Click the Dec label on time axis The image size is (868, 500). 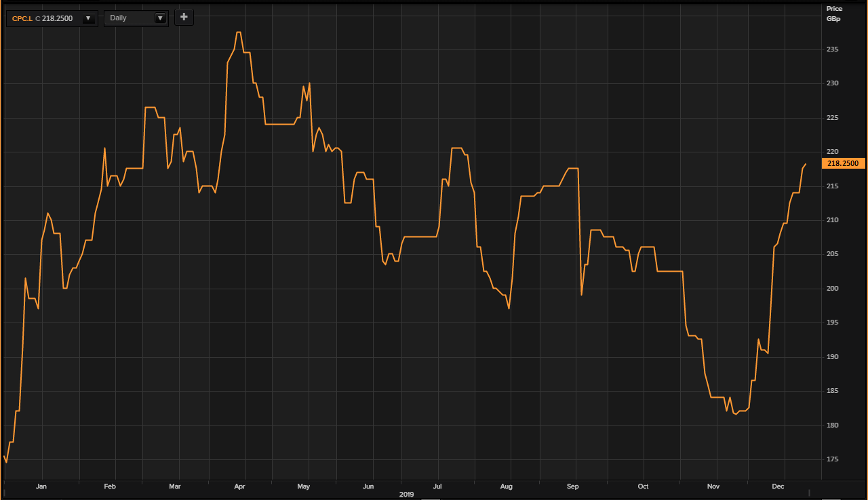[x=778, y=486]
